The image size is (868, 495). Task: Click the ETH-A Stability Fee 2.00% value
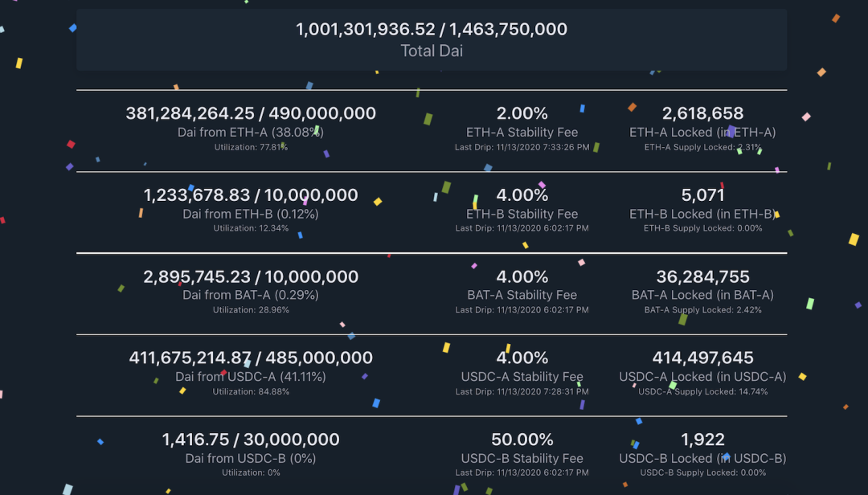coord(522,113)
